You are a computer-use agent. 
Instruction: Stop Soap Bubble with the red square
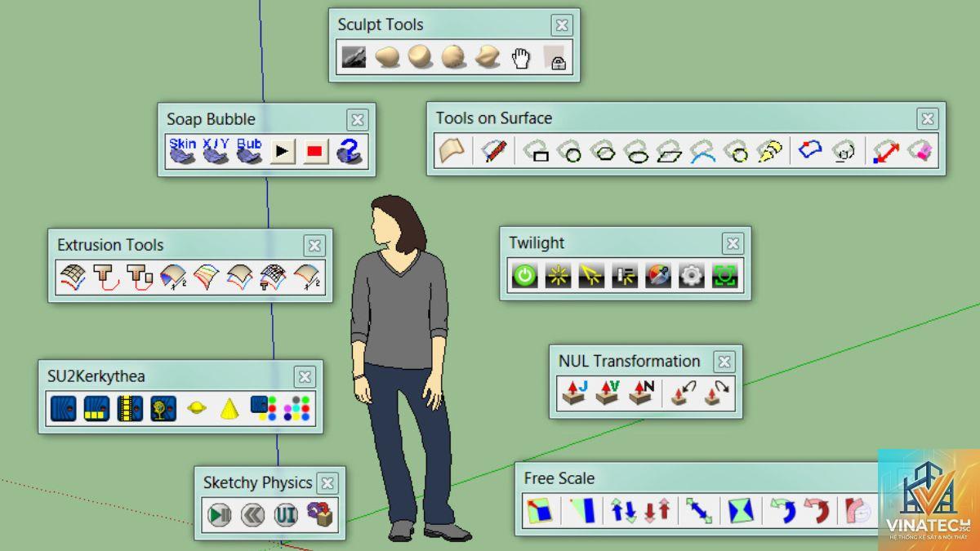pos(315,152)
